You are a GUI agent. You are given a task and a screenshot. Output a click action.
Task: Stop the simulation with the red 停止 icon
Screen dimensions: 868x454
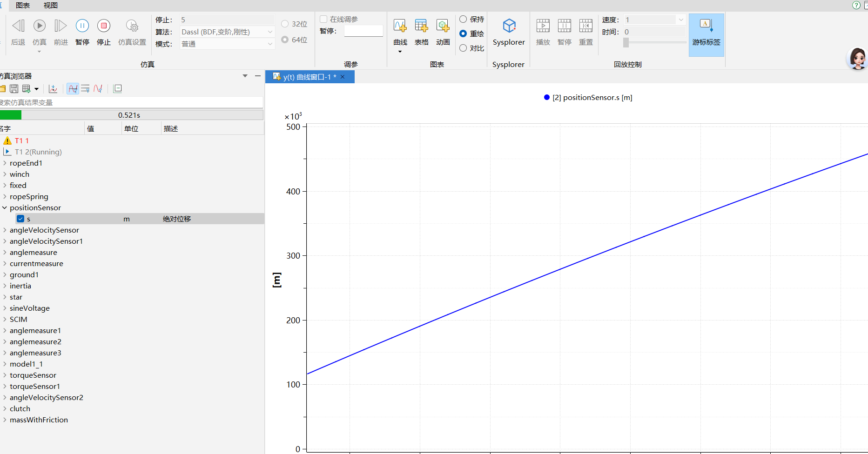coord(104,26)
